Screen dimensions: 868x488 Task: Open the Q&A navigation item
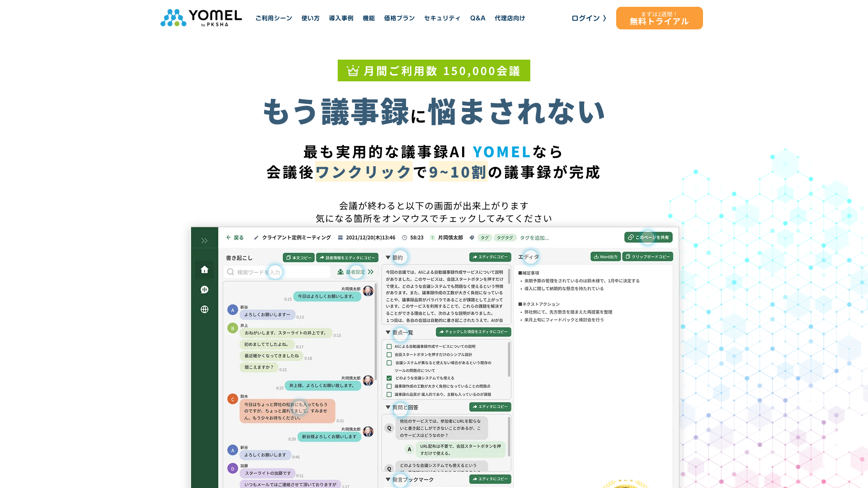pyautogui.click(x=477, y=18)
